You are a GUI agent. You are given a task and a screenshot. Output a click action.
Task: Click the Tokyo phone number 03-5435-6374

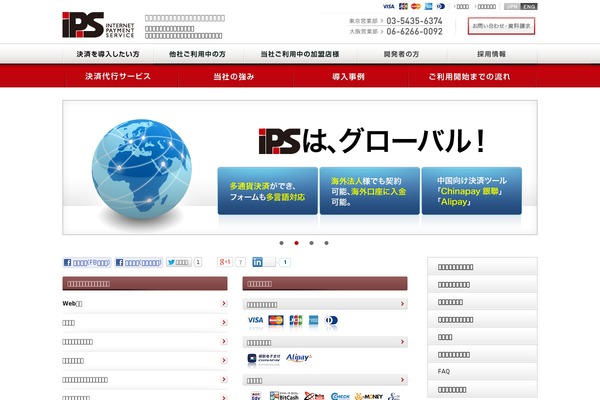[x=414, y=21]
